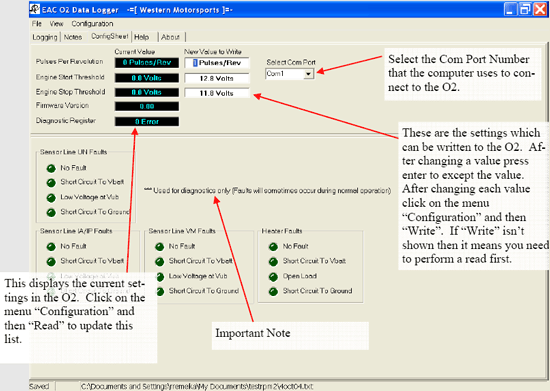550x391 pixels.
Task: Click the file path in the status bar
Action: click(x=197, y=386)
